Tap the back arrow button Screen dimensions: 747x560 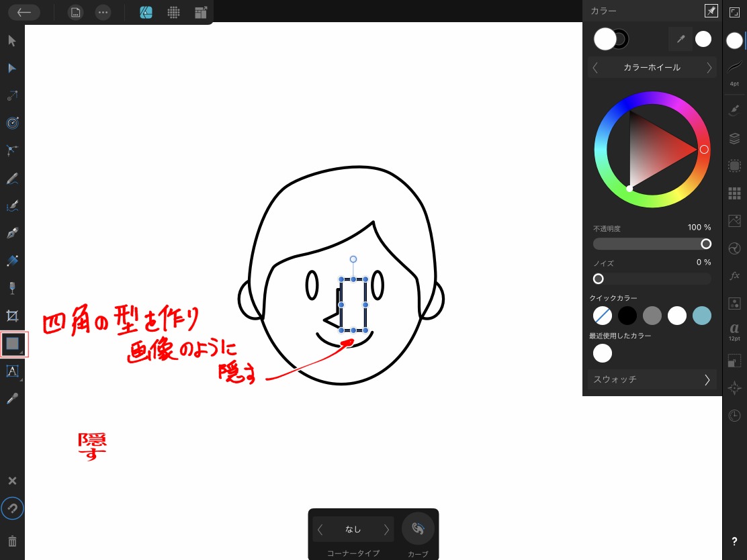(x=24, y=12)
